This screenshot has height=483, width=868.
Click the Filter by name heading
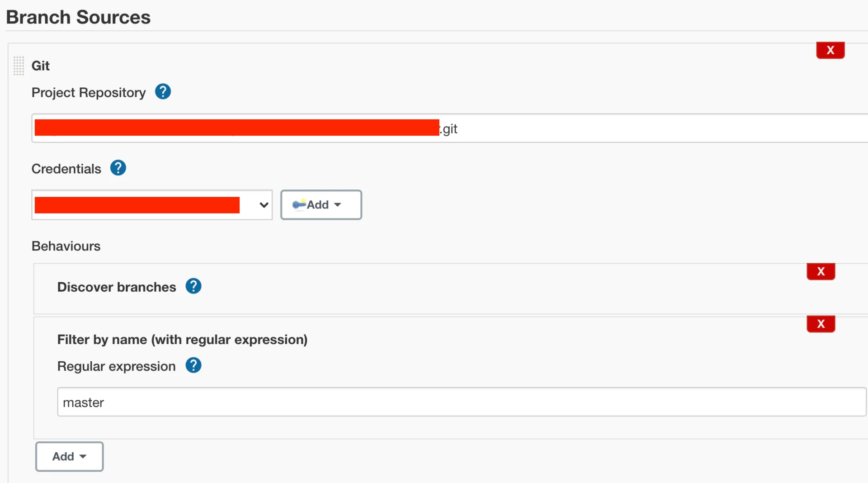(x=182, y=340)
